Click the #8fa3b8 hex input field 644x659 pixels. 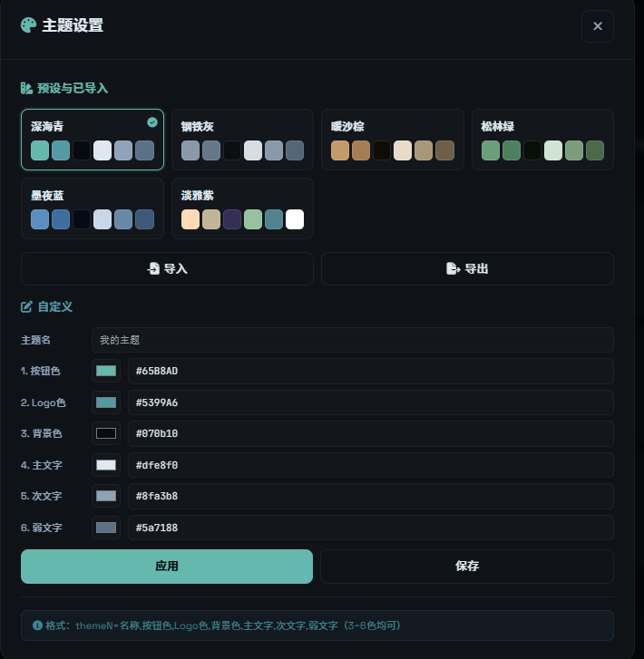pos(371,496)
